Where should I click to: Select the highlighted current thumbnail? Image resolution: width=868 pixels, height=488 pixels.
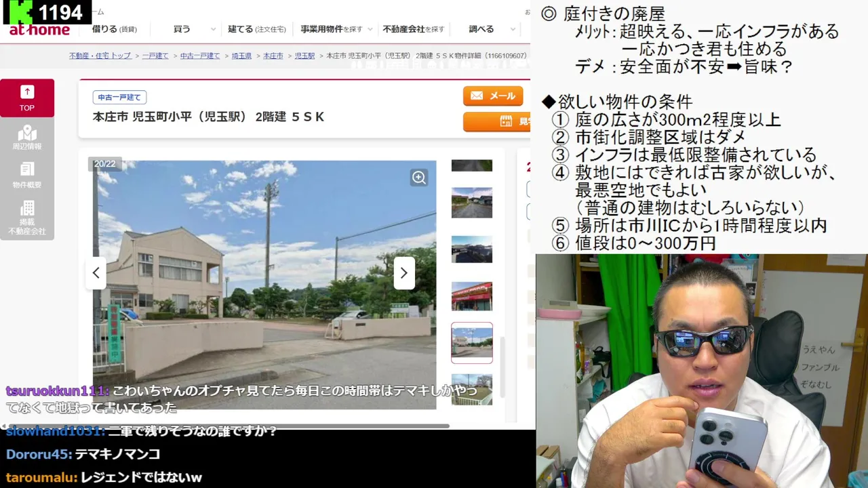pos(472,343)
